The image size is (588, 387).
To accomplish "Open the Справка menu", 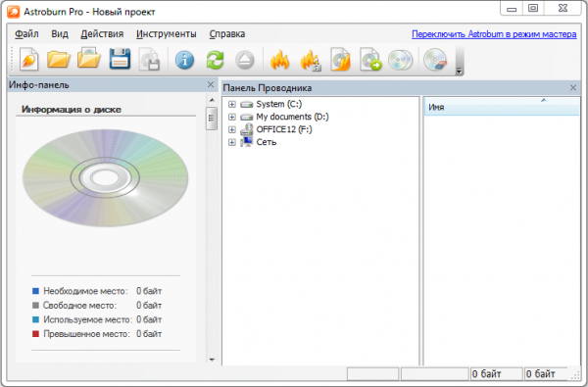I will pos(227,33).
